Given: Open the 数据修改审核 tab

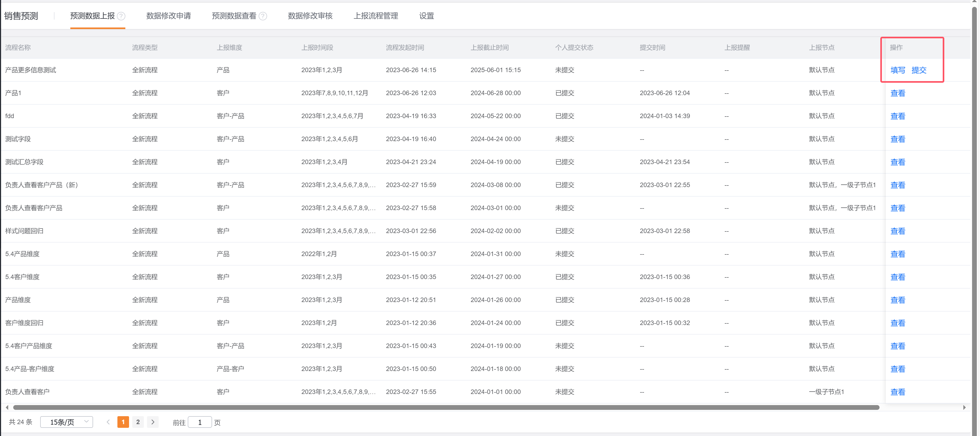Looking at the screenshot, I should 310,16.
